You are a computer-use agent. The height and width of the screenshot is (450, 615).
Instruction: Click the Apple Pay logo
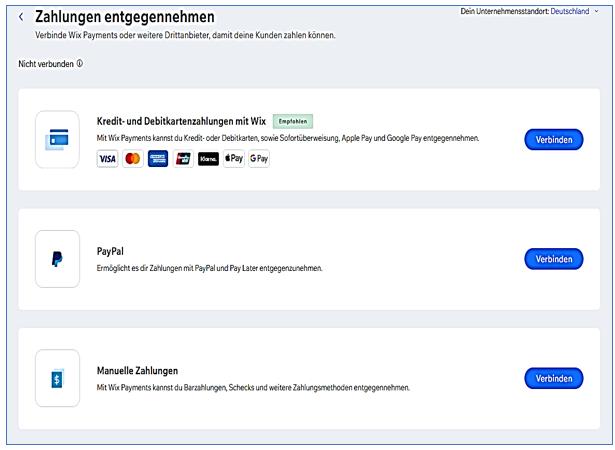pyautogui.click(x=234, y=159)
